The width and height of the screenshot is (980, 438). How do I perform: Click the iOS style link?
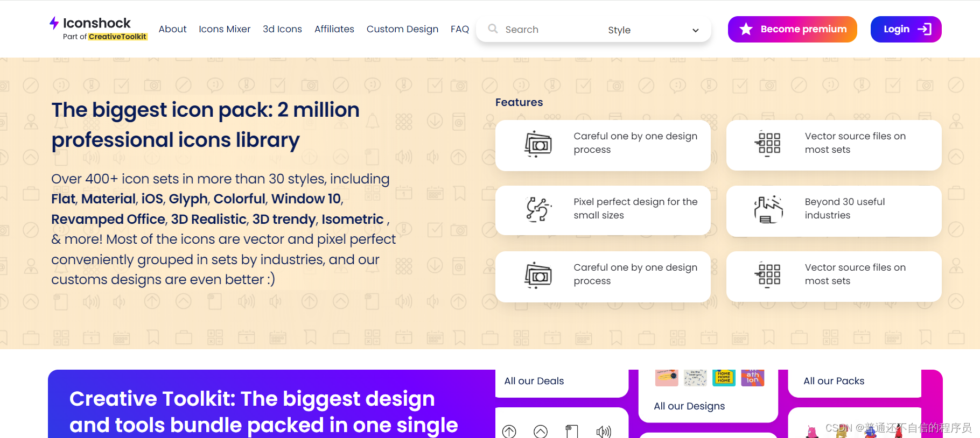coord(152,199)
